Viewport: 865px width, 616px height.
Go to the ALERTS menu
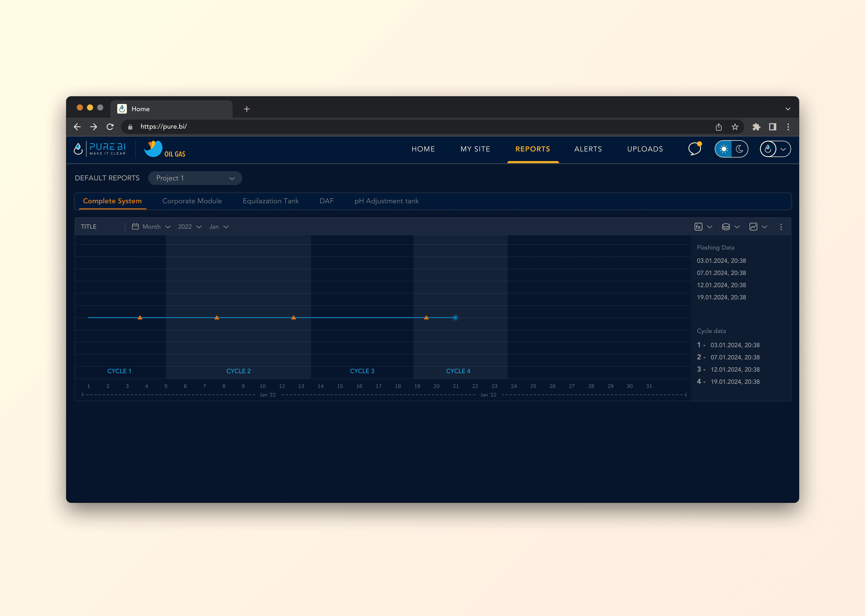pyautogui.click(x=588, y=149)
